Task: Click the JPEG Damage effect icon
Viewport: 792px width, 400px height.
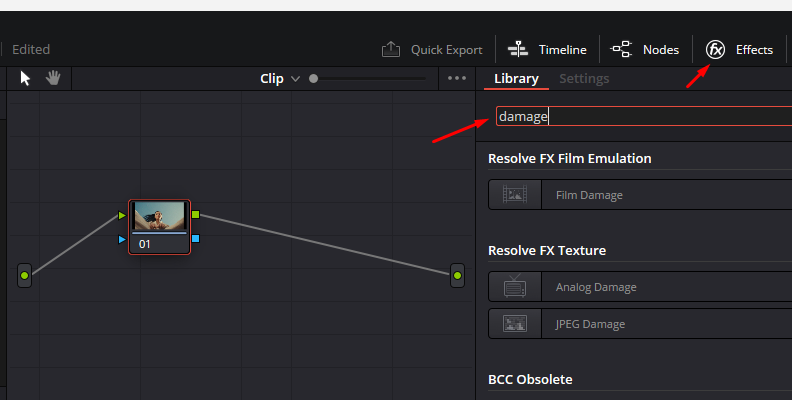Action: point(515,324)
